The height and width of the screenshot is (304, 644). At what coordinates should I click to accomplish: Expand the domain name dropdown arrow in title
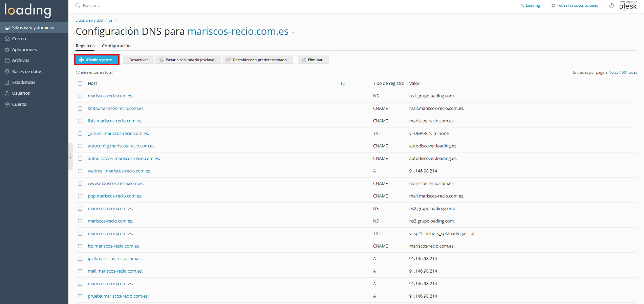click(294, 32)
